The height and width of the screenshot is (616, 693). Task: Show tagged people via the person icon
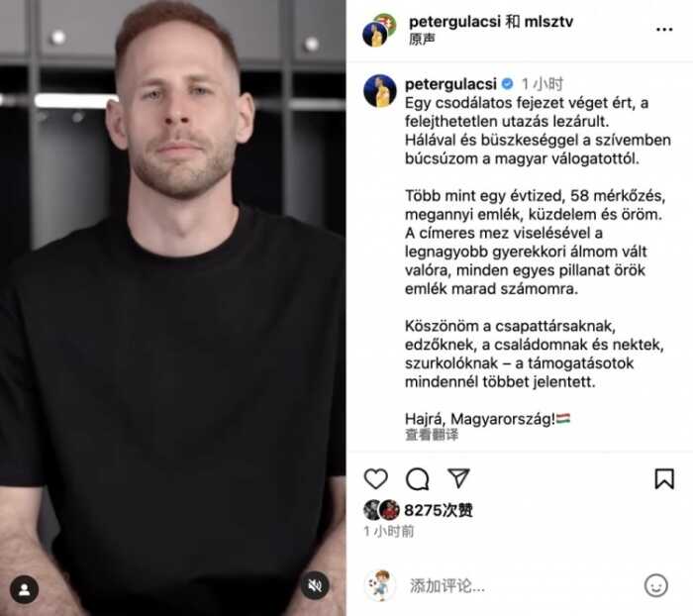click(25, 589)
